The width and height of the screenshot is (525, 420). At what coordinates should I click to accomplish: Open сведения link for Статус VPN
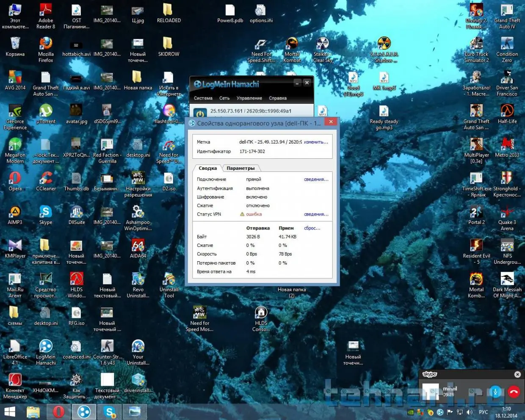316,214
